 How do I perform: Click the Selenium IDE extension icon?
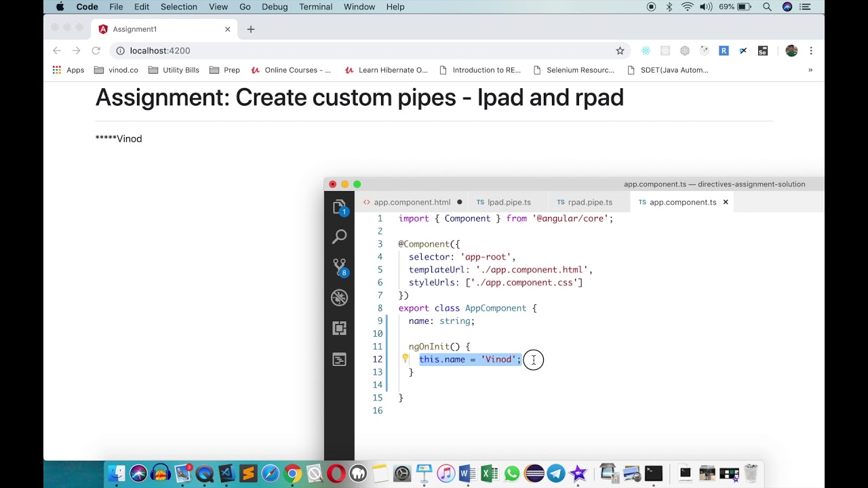click(x=763, y=51)
